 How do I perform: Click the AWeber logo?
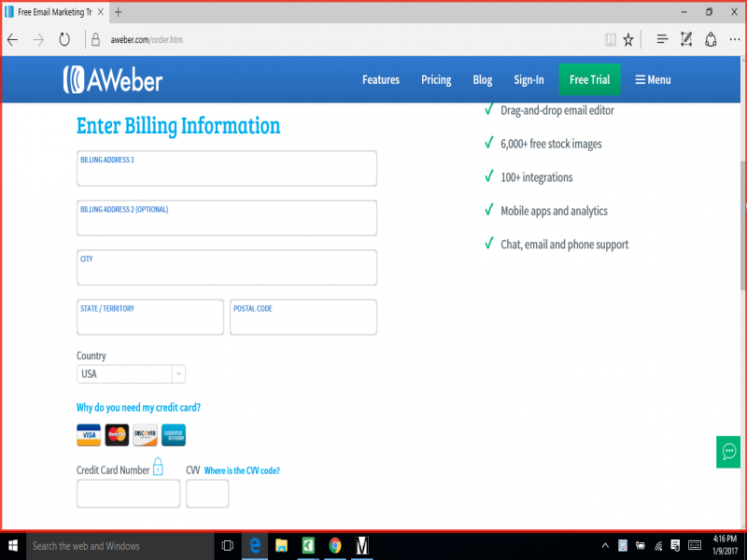[113, 79]
